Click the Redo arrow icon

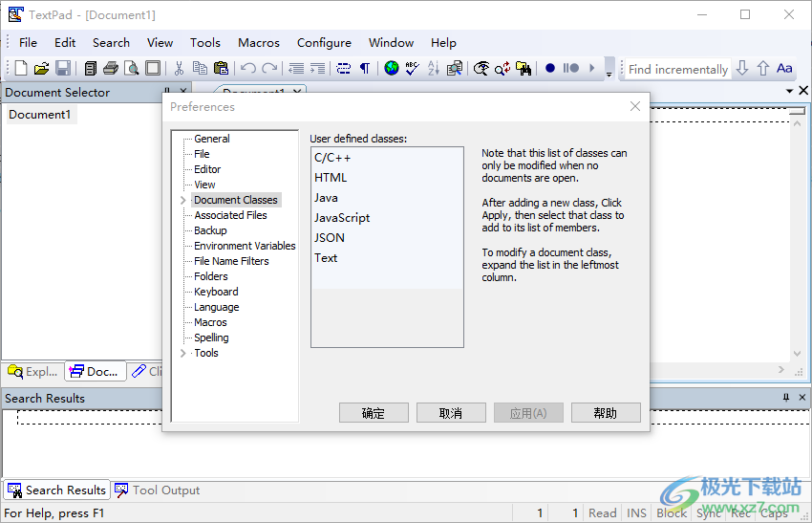[269, 69]
